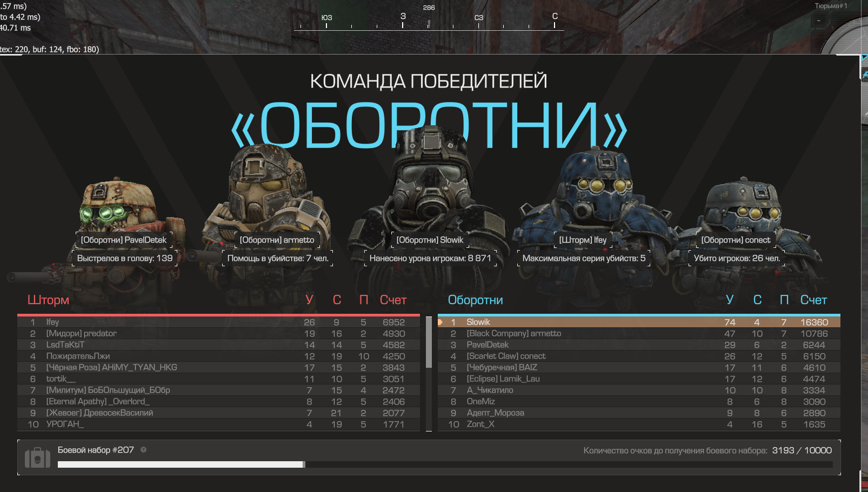868x492 pixels.
Task: Click the scoreboard scrollbar between team tables
Action: tap(429, 342)
